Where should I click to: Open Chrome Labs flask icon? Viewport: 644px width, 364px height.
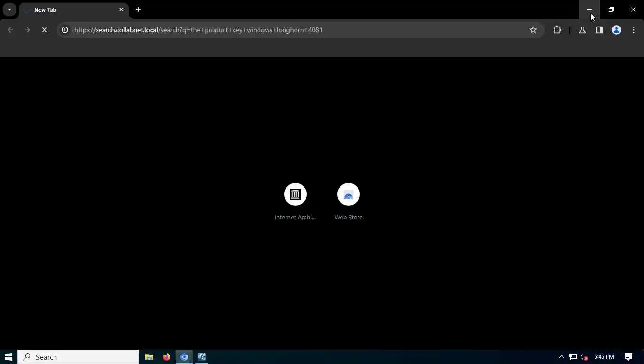click(582, 30)
